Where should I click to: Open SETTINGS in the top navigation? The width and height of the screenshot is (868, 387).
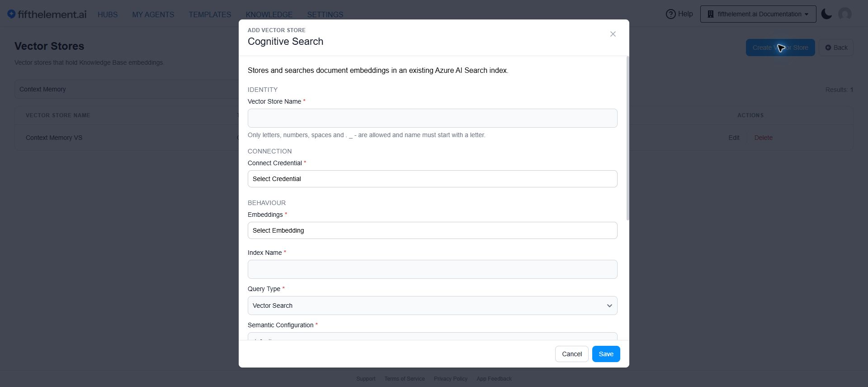point(325,14)
